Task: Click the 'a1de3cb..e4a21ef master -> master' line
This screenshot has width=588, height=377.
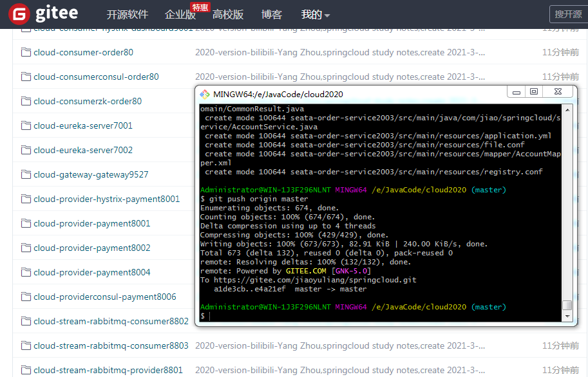Action: point(290,289)
